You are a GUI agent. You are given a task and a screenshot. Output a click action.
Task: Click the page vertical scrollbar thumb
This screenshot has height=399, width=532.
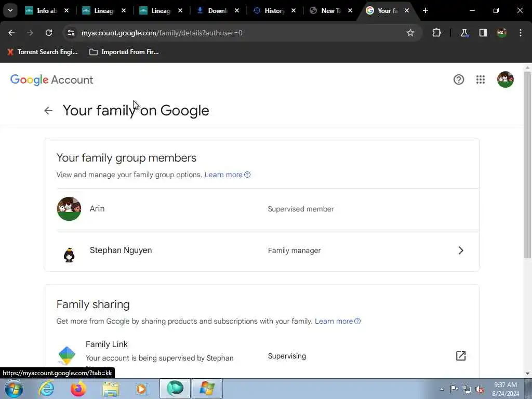[x=528, y=165]
